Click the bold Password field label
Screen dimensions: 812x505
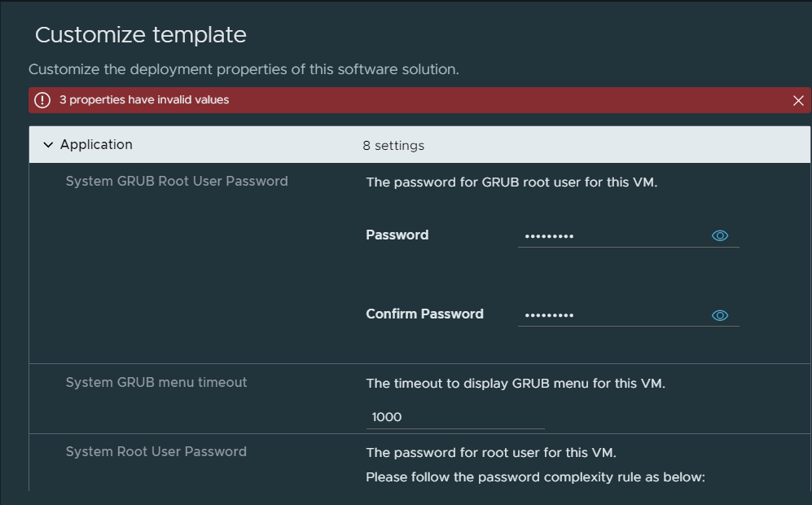[397, 235]
